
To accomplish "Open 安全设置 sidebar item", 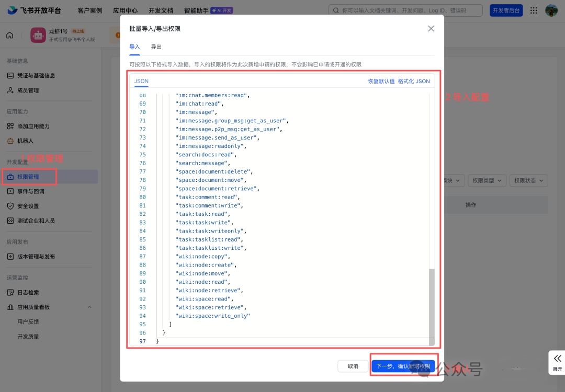I will (x=28, y=206).
